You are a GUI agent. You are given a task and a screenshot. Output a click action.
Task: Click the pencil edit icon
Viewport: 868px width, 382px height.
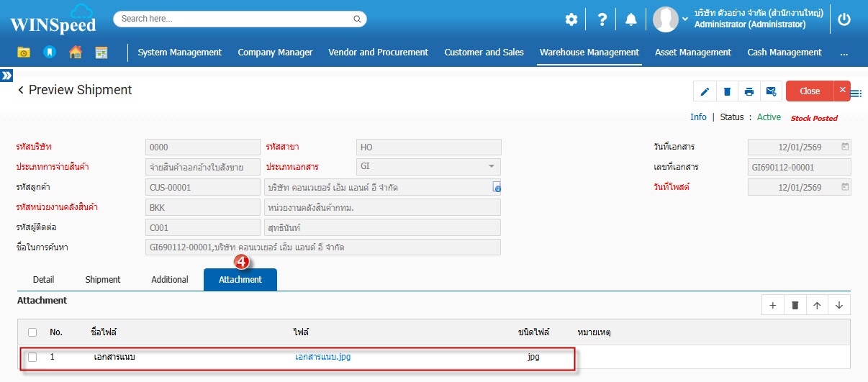tap(705, 91)
